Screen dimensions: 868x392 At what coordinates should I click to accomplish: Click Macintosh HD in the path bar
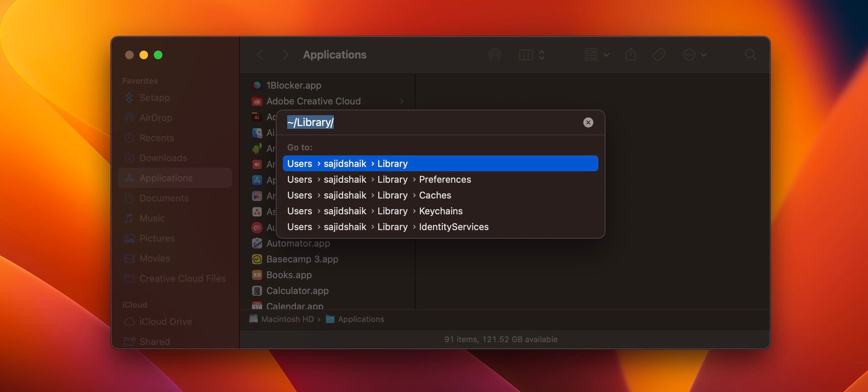(281, 319)
